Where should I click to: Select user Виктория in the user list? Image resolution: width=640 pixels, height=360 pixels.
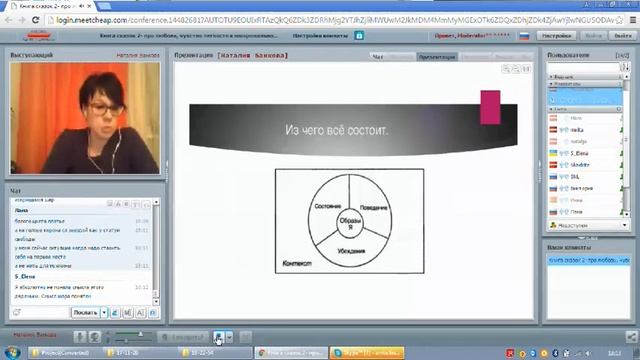coord(586,189)
